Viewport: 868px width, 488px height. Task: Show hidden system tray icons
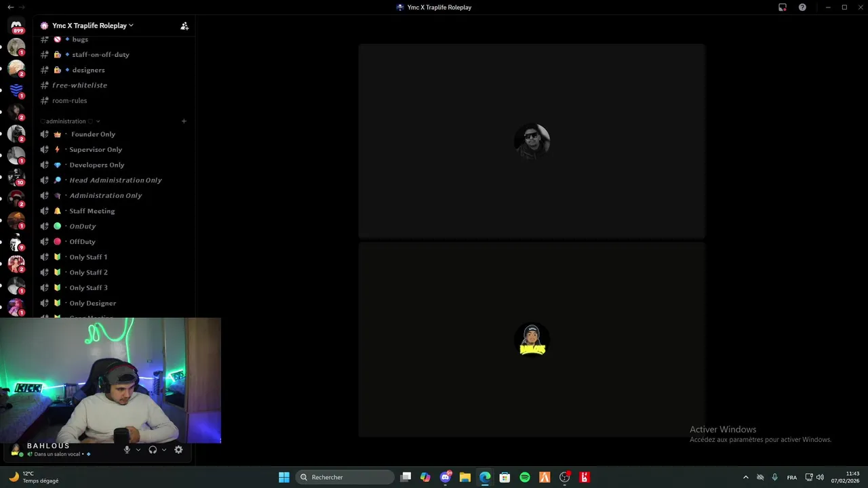[x=746, y=477]
